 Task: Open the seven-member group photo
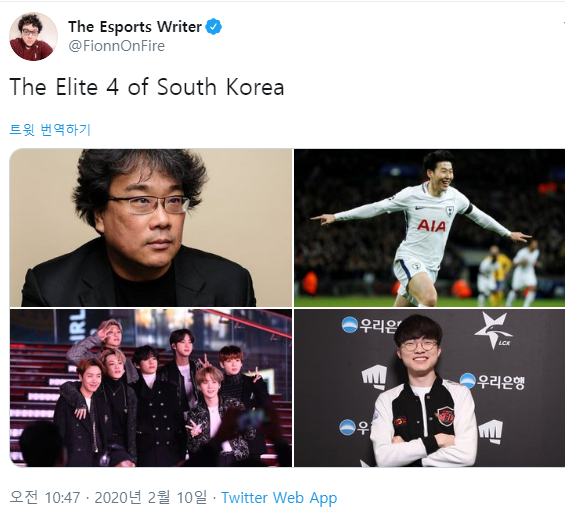click(x=151, y=388)
